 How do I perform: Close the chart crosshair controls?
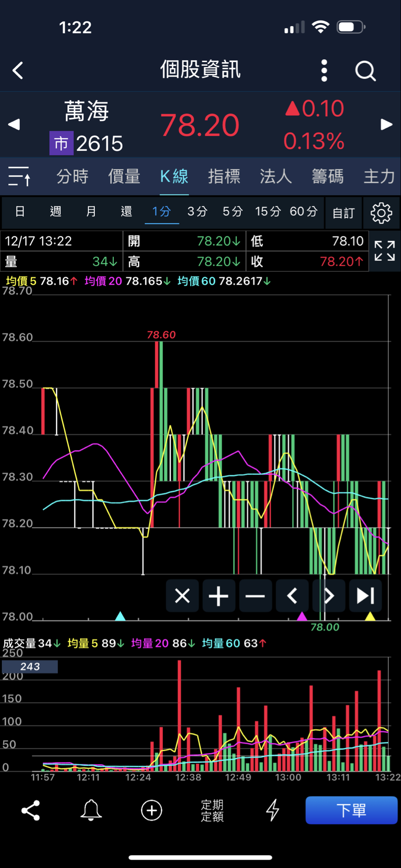pyautogui.click(x=182, y=596)
